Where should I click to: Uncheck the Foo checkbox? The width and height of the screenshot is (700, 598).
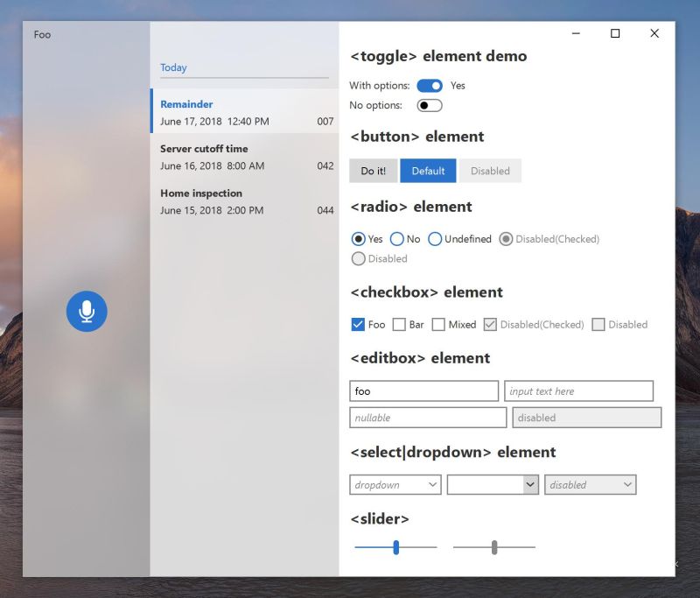point(359,324)
